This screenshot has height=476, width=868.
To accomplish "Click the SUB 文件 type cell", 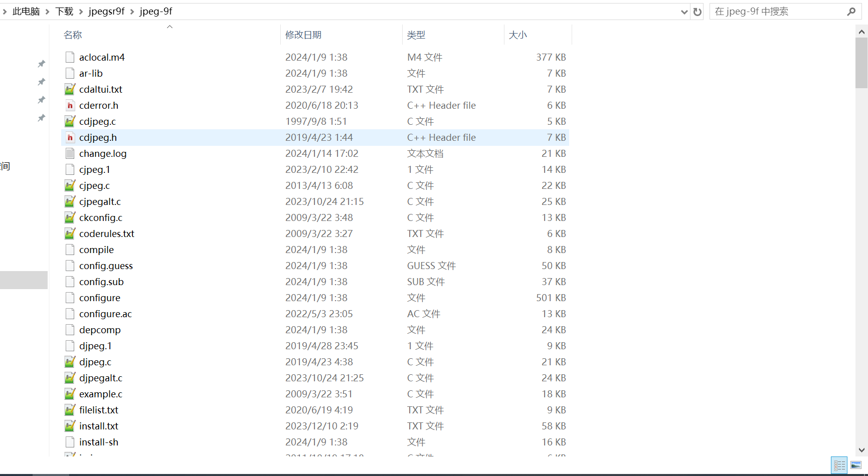I will (426, 282).
